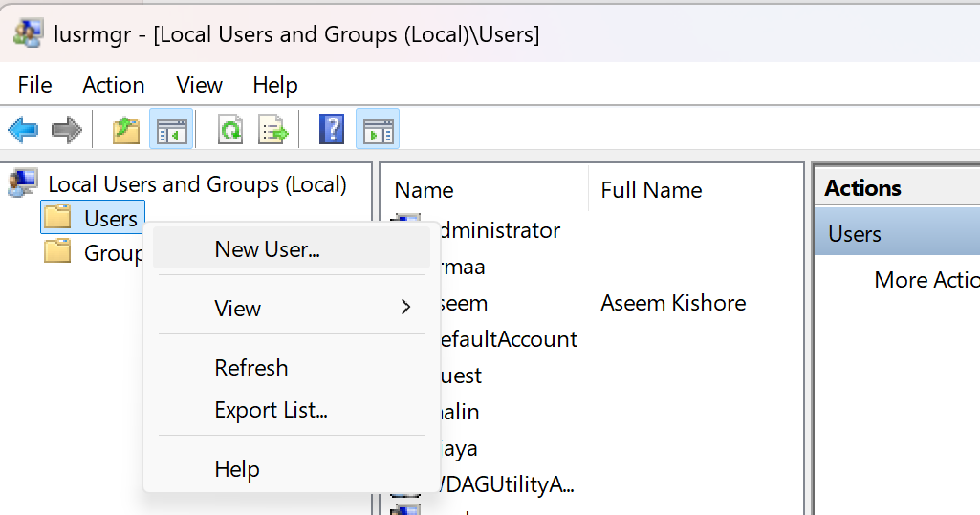Sort by the Full Name column header
The width and height of the screenshot is (980, 515).
[651, 190]
